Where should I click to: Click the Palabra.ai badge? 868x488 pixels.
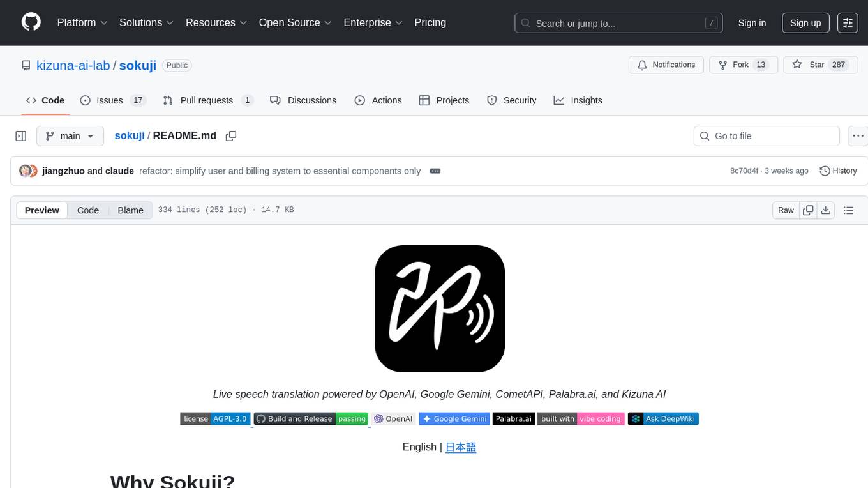[x=514, y=419]
